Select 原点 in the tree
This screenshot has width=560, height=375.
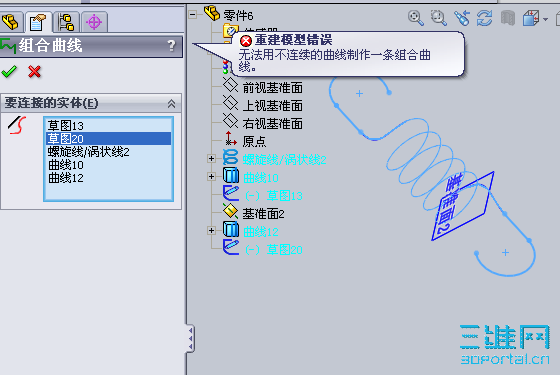(254, 141)
